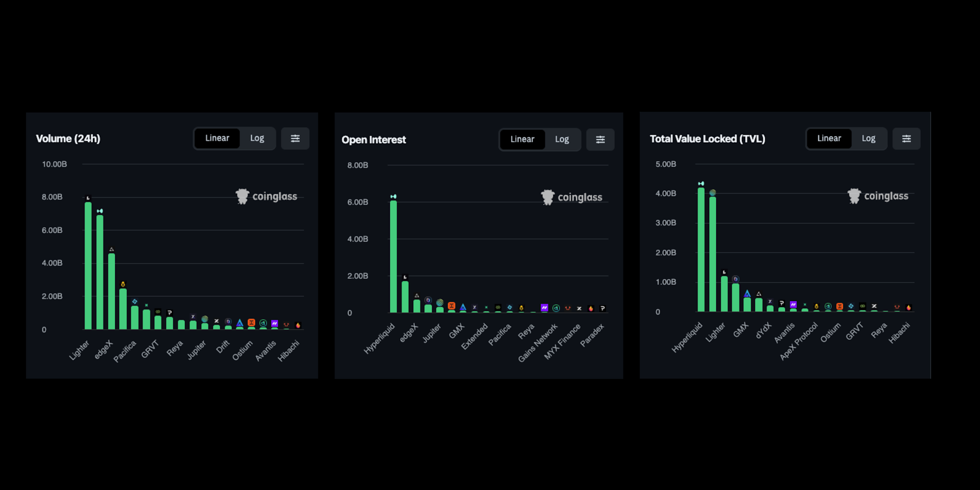Select Linear scale on TVL chart
This screenshot has height=490, width=980.
pos(829,139)
